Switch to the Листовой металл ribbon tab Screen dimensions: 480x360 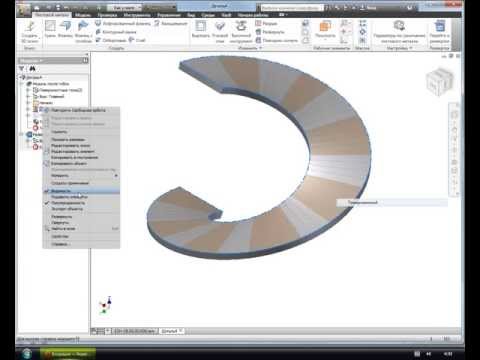tap(52, 15)
